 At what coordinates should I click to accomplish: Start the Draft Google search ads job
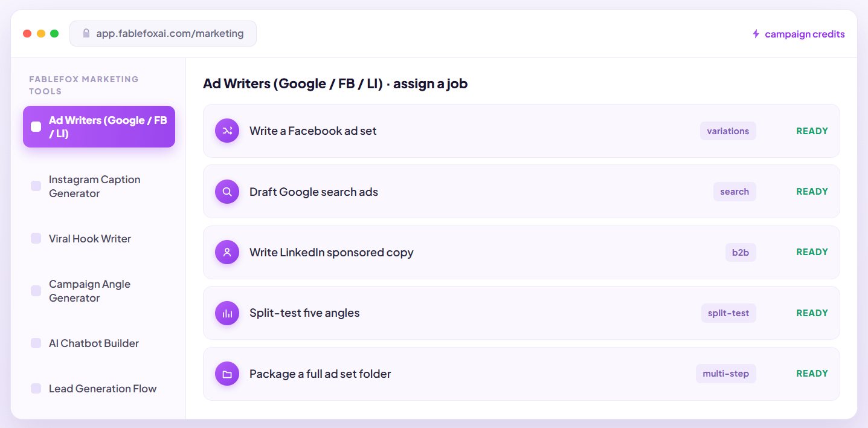pos(521,192)
